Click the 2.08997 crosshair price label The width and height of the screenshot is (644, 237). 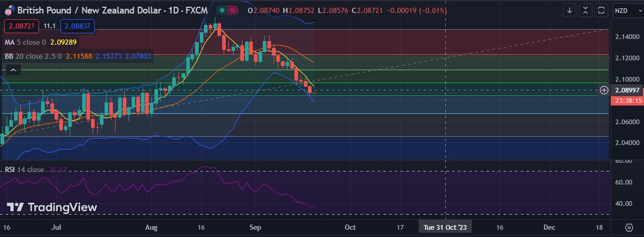(626, 90)
